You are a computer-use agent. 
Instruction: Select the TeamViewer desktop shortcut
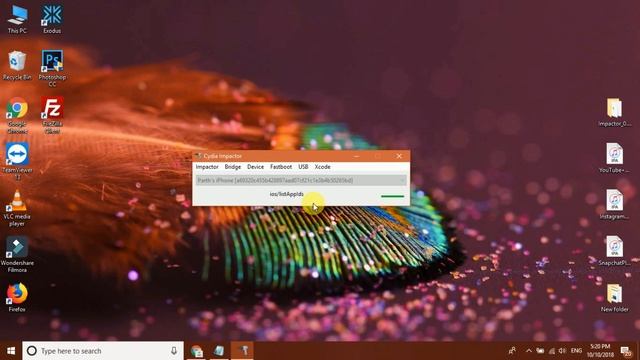[x=17, y=162]
